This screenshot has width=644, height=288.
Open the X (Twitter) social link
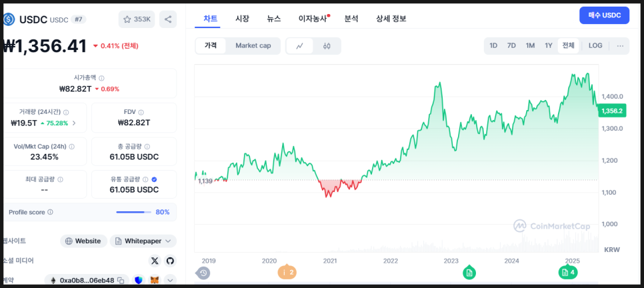click(x=155, y=261)
